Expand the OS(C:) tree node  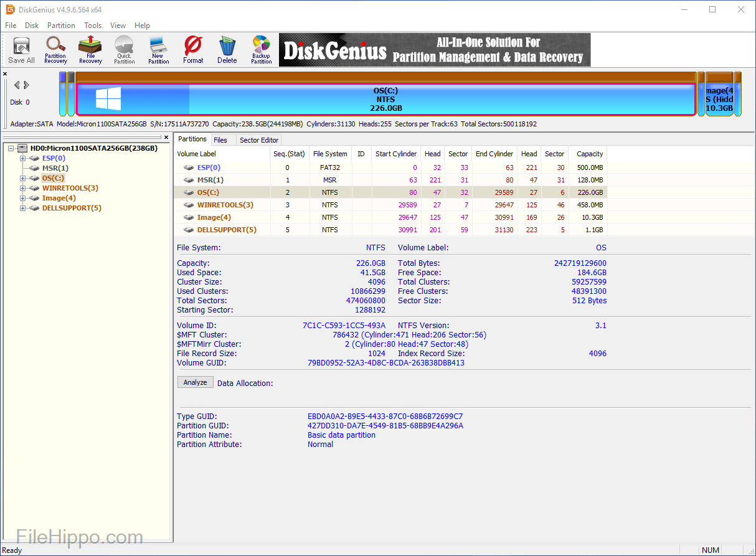(x=22, y=178)
